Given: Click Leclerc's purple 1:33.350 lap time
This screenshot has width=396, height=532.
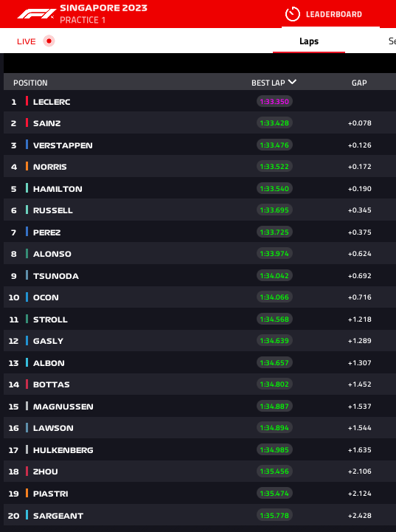Looking at the screenshot, I should [x=274, y=101].
